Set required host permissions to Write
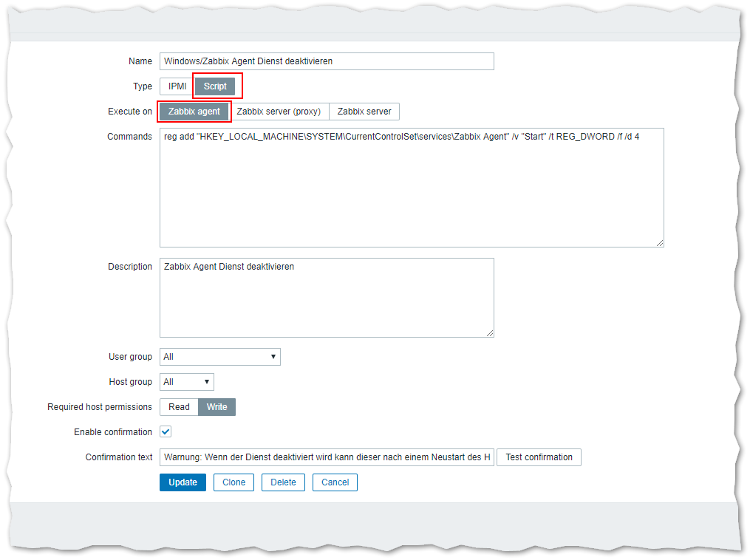 (x=217, y=407)
